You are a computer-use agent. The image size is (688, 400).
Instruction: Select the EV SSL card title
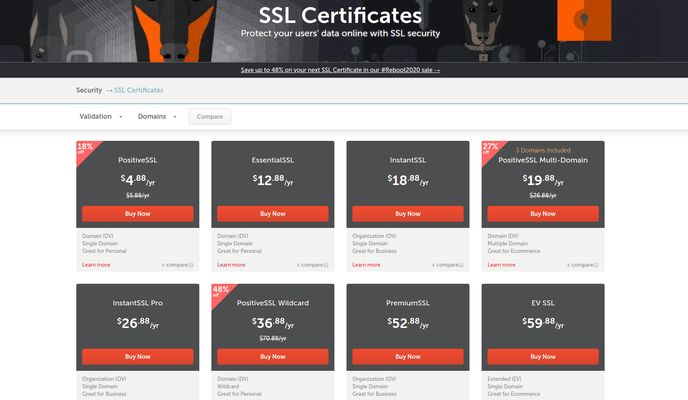click(543, 303)
